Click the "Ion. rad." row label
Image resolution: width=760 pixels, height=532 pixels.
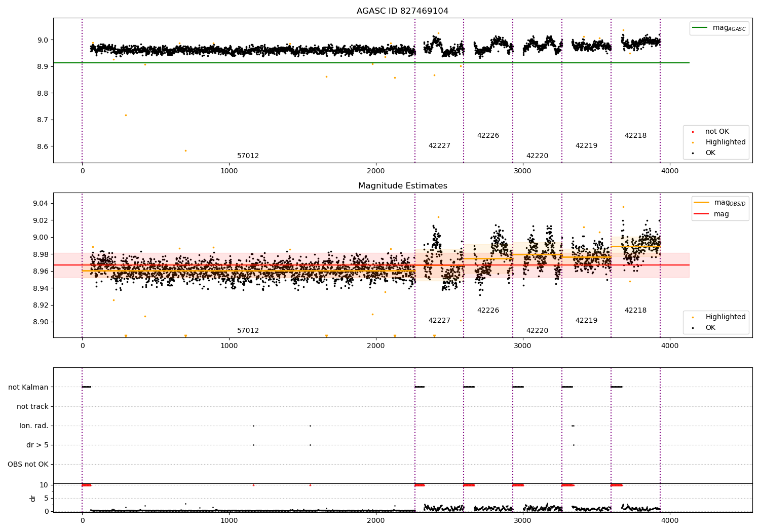point(34,426)
